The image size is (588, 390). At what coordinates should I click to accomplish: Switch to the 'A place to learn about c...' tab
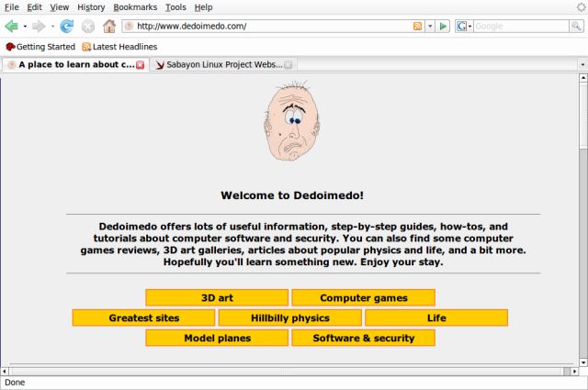(x=75, y=65)
